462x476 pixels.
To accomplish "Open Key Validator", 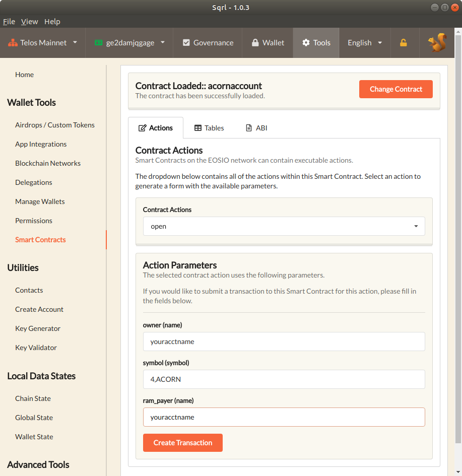I will [36, 348].
